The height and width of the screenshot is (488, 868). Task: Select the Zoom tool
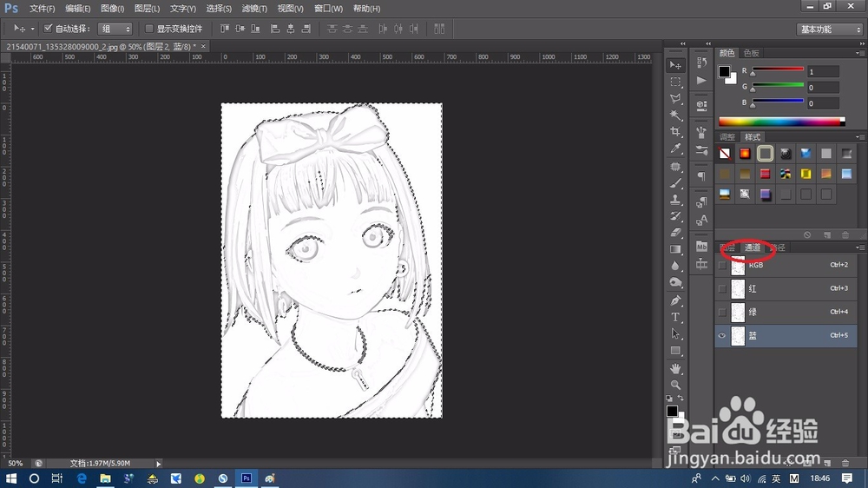(675, 385)
